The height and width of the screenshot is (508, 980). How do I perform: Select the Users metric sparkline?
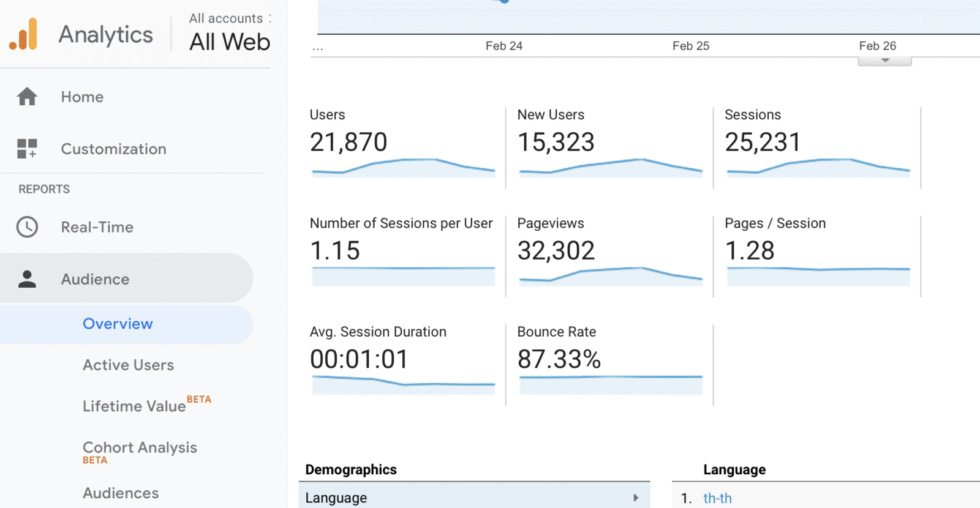[x=403, y=168]
